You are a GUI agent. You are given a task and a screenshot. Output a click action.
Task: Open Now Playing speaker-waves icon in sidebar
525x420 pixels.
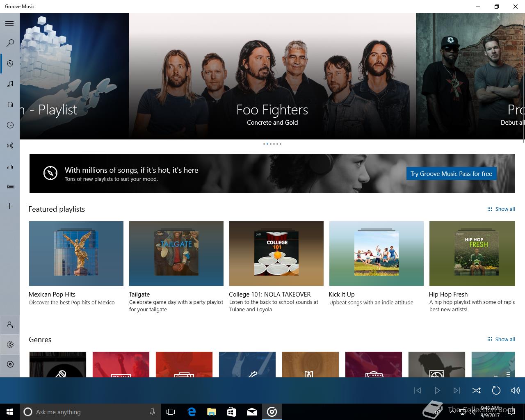(x=10, y=146)
